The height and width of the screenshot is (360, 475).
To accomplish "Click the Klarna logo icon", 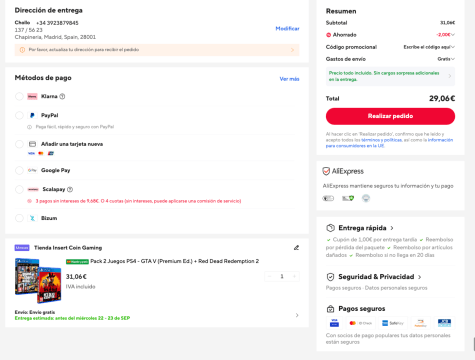I will coord(32,96).
